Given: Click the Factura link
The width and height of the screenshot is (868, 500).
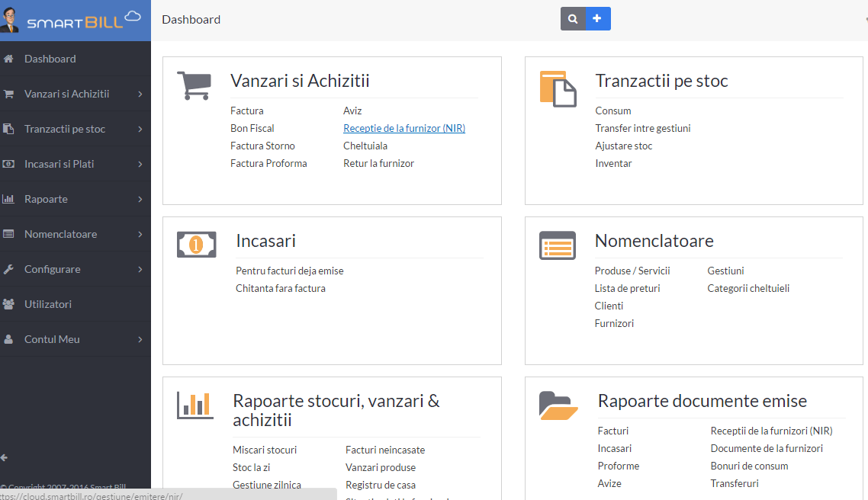Looking at the screenshot, I should pos(247,111).
